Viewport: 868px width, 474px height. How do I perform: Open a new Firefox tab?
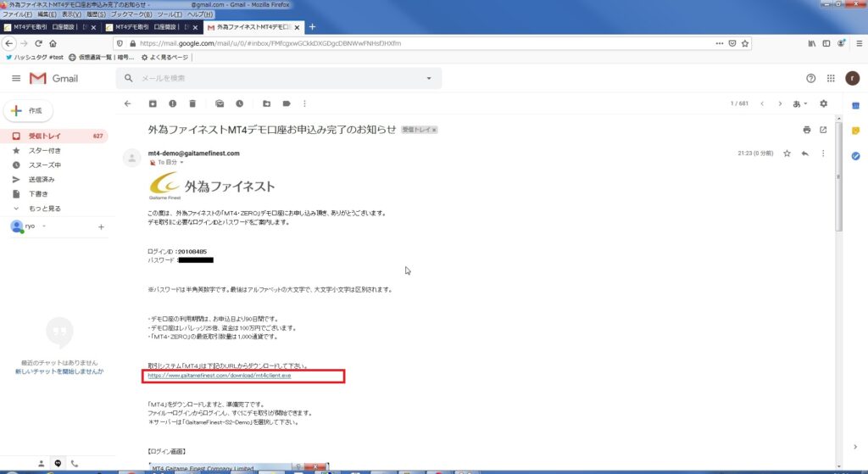click(312, 26)
